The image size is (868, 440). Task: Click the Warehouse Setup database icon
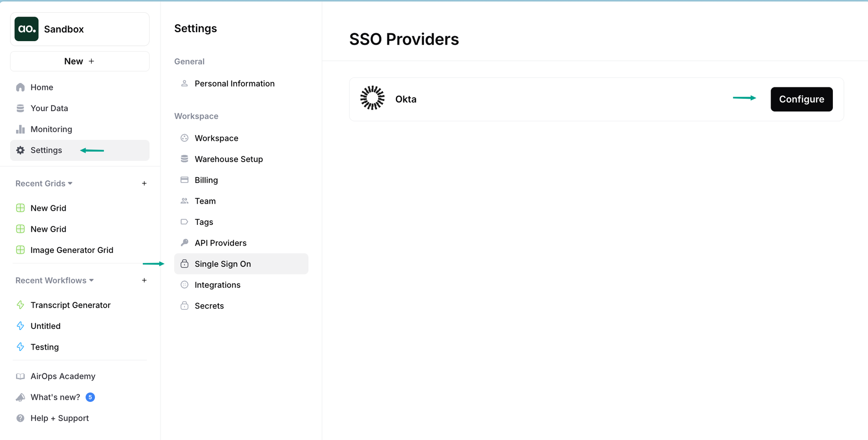pos(184,159)
